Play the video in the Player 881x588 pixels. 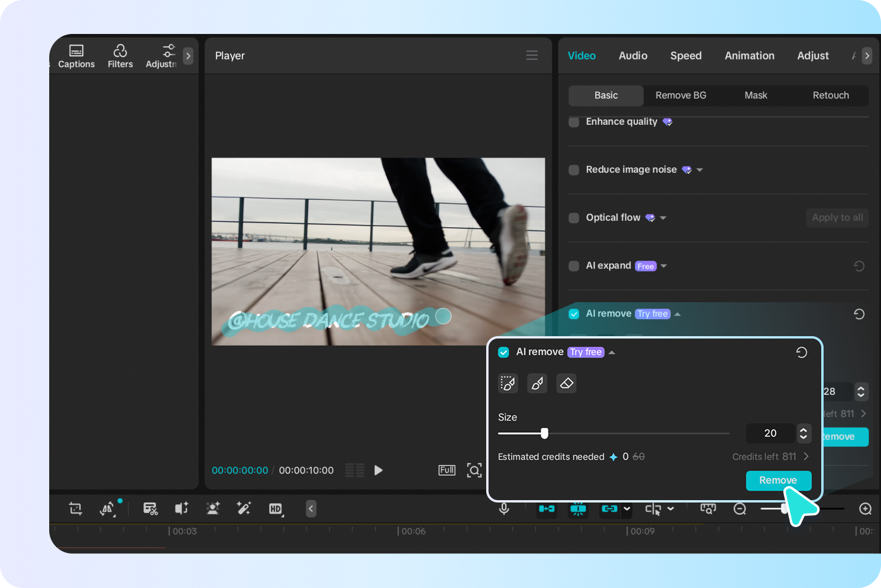378,470
